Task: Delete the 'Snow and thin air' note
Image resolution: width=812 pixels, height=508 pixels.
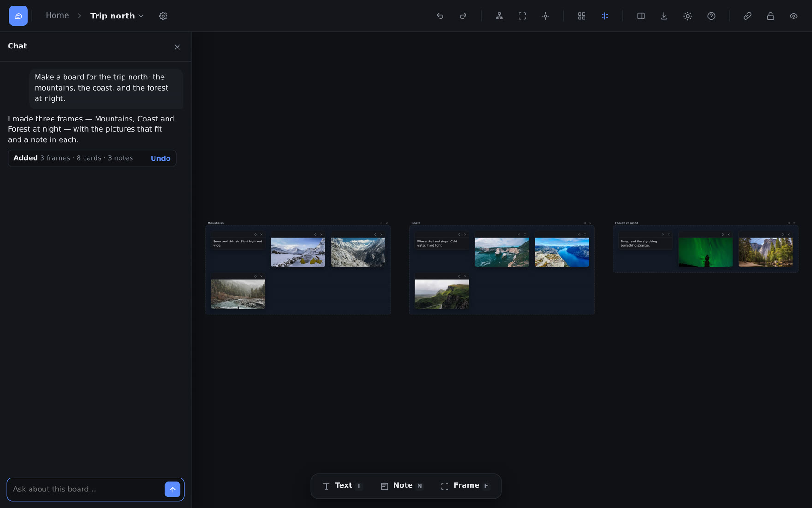Action: pyautogui.click(x=261, y=234)
